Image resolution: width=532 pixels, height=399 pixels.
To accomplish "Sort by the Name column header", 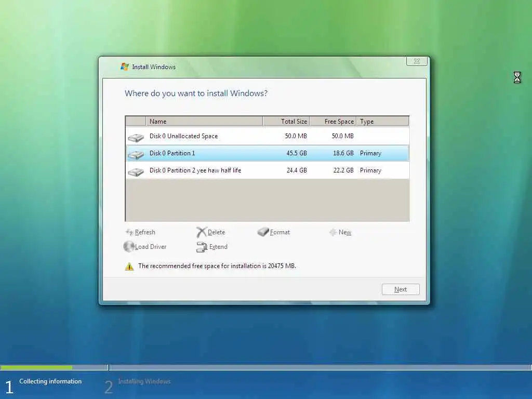I will (x=204, y=121).
